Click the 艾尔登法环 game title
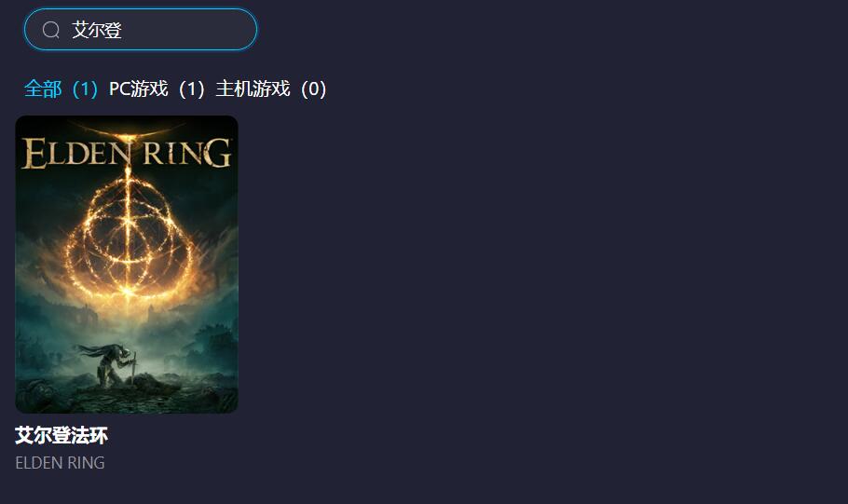 click(x=62, y=435)
